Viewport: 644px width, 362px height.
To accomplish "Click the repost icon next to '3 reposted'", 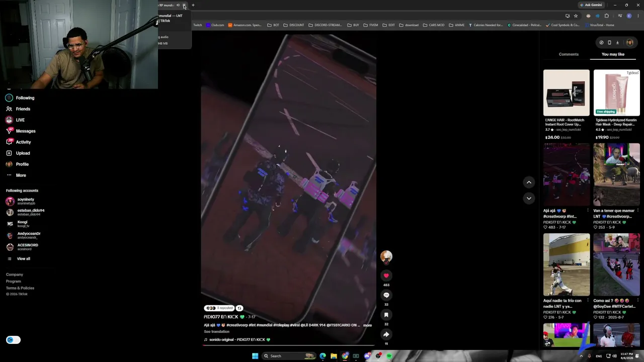I will pos(239,308).
